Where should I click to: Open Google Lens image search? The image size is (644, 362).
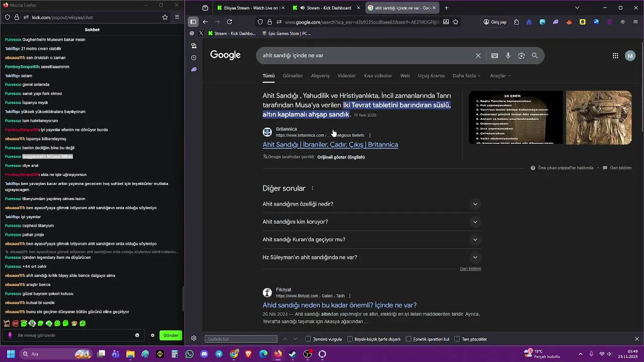[x=521, y=56]
